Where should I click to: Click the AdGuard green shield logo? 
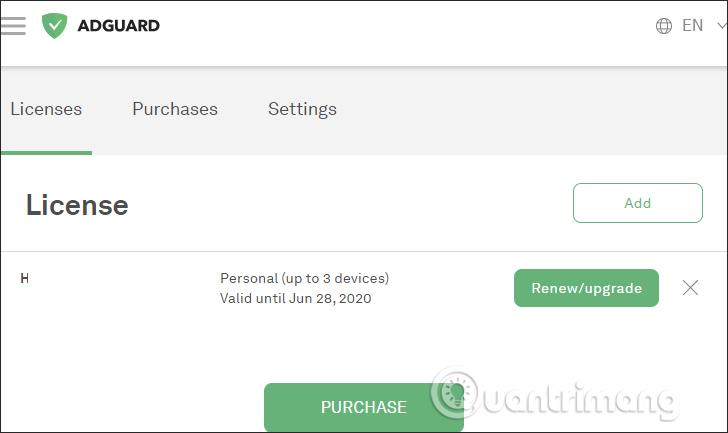[x=53, y=26]
